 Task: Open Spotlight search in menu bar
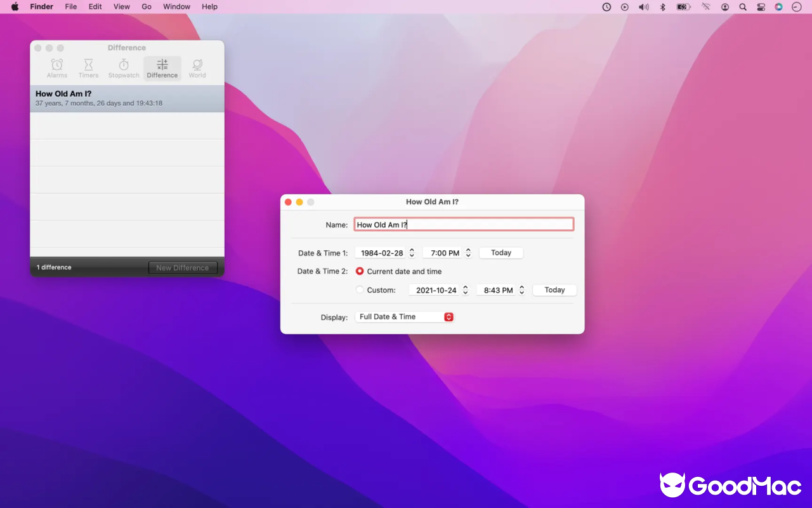click(x=743, y=7)
